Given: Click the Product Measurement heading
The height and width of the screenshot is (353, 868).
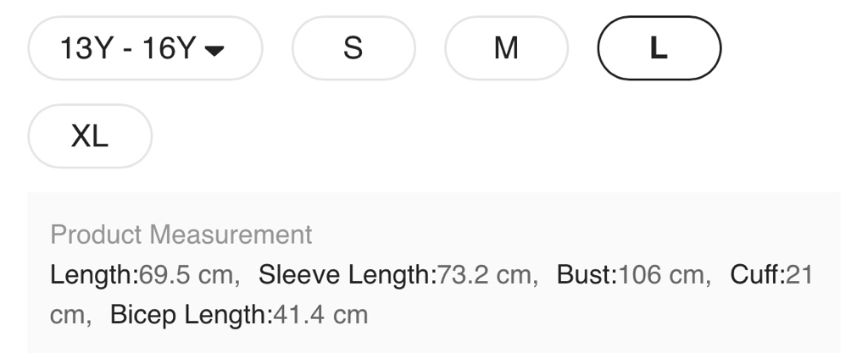Looking at the screenshot, I should point(181,234).
